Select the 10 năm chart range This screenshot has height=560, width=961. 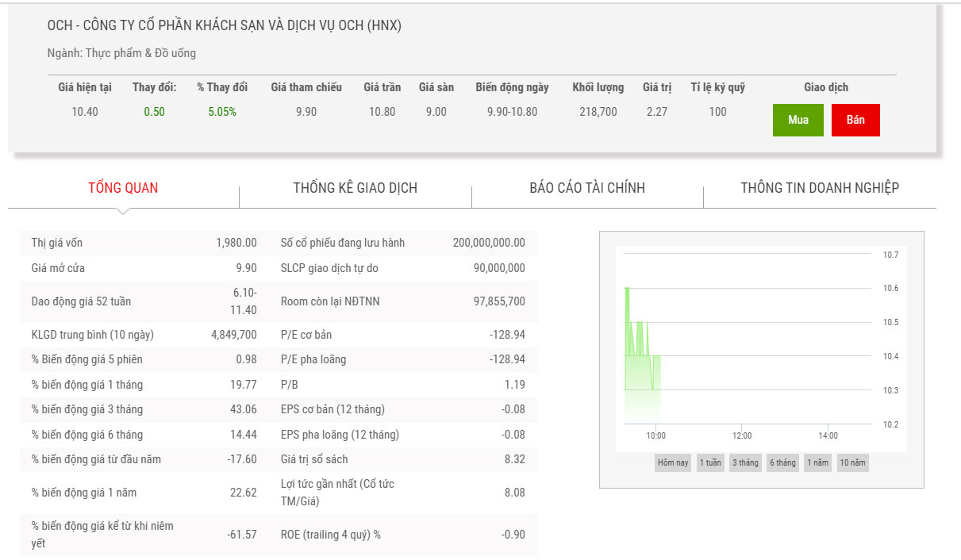pyautogui.click(x=852, y=462)
